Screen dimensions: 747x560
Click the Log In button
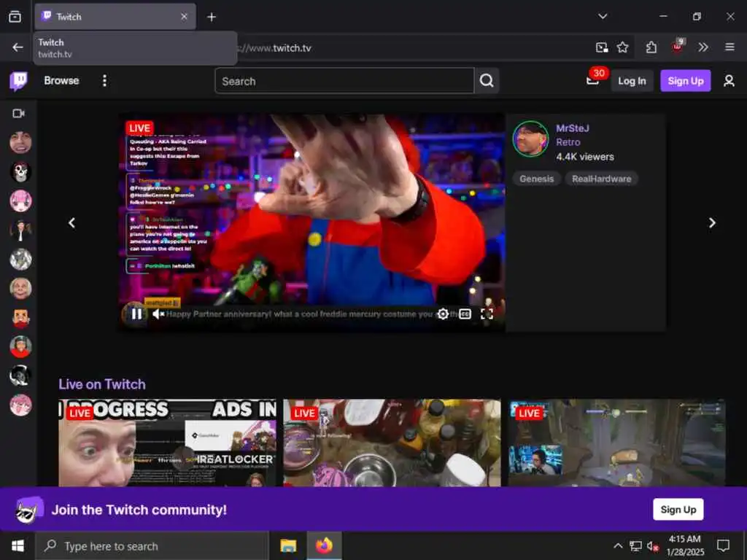(x=632, y=81)
